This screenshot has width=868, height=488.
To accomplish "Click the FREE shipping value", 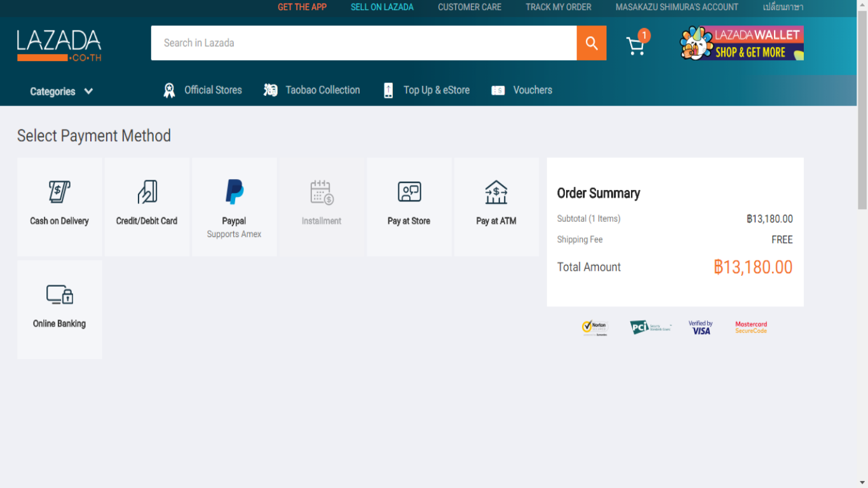I will coord(782,240).
